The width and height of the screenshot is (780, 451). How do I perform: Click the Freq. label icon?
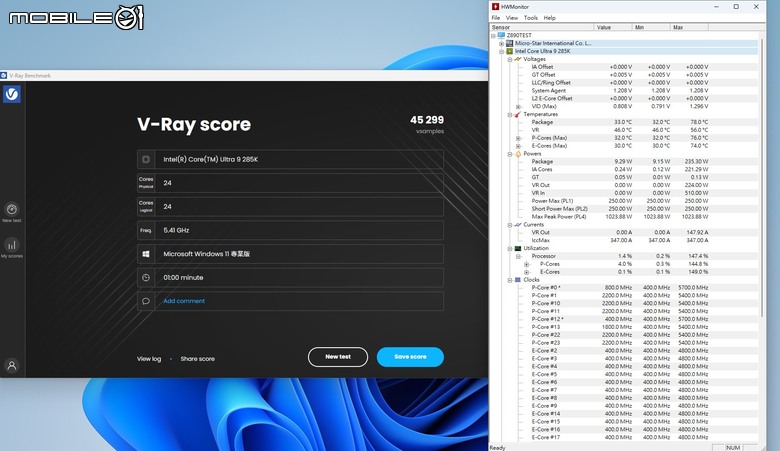(146, 230)
